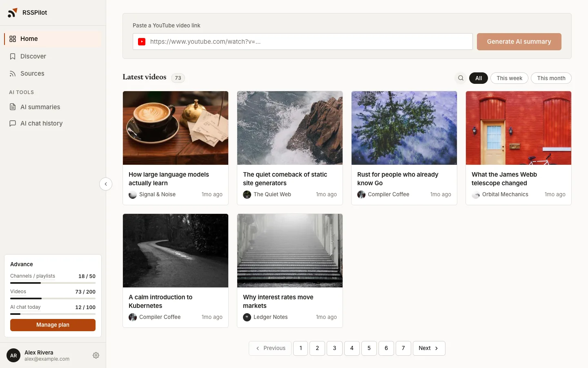
Task: Click the Channels / playlists usage bar
Action: (53, 283)
